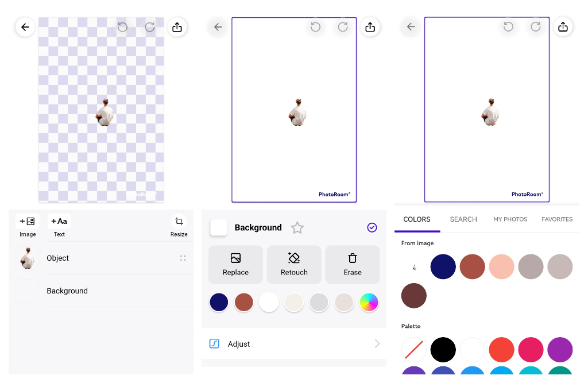This screenshot has width=588, height=383.
Task: Tap the add Text icon
Action: [x=59, y=222]
